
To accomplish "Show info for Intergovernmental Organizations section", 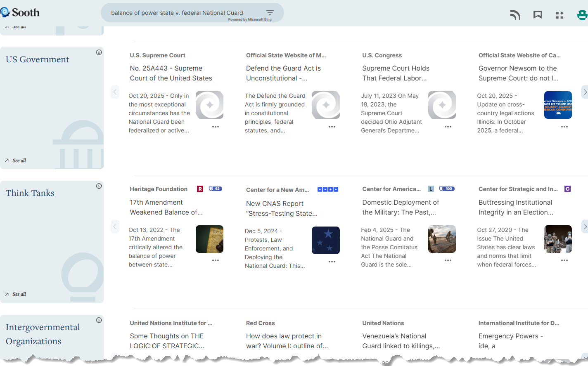I will point(99,320).
